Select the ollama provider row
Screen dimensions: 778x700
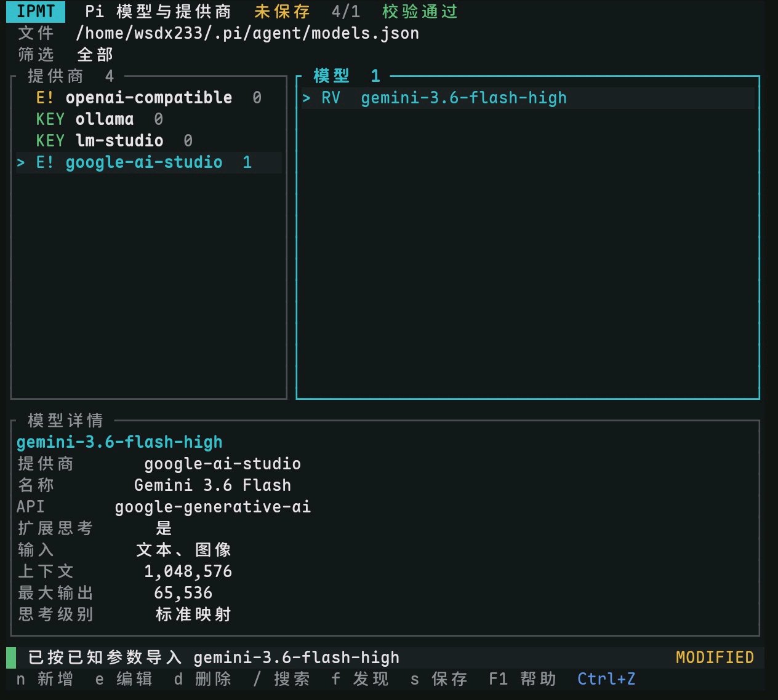149,119
